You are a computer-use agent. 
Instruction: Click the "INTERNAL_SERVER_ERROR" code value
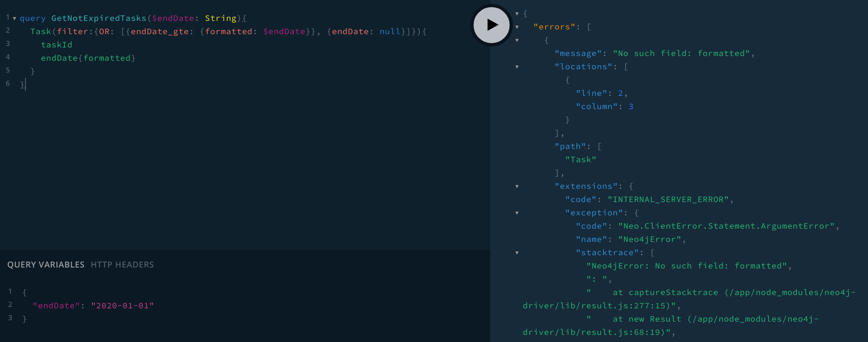click(x=668, y=199)
